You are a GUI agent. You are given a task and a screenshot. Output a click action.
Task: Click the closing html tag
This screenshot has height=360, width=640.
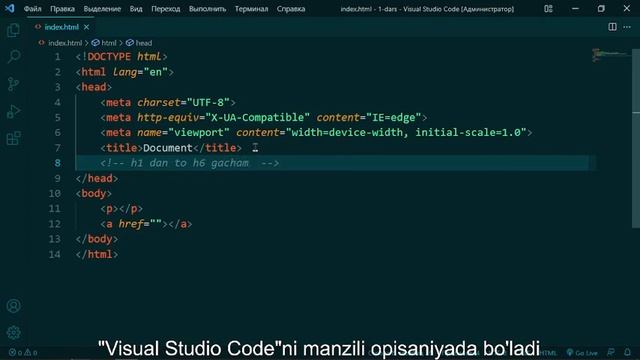pyautogui.click(x=97, y=254)
